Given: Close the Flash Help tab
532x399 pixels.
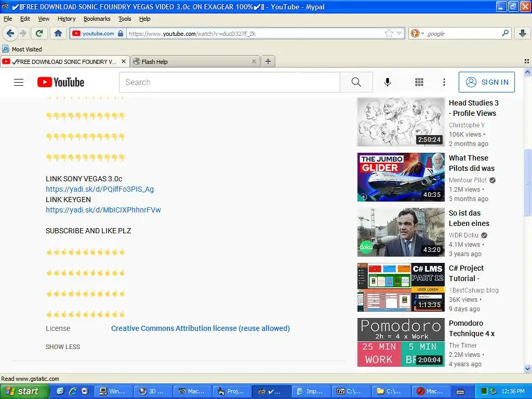Looking at the screenshot, I should 254,61.
